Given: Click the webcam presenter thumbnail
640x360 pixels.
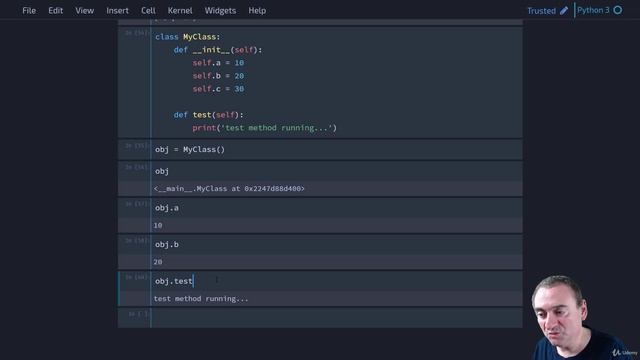Looking at the screenshot, I should pyautogui.click(x=582, y=318).
